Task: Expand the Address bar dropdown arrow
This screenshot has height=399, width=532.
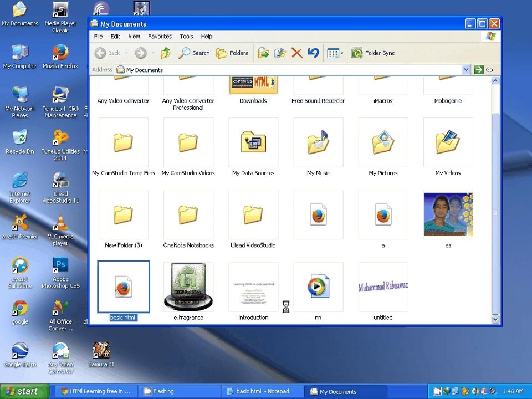Action: click(466, 70)
